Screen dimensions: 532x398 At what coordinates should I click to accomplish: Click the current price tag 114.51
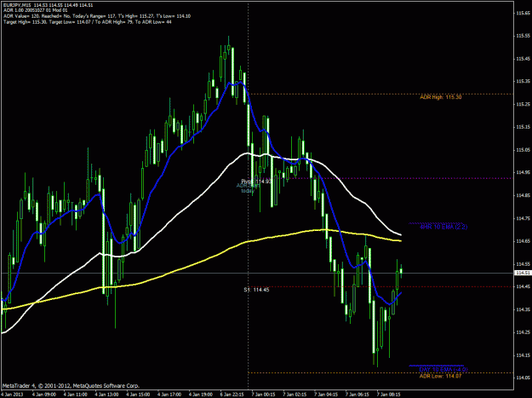click(x=523, y=273)
